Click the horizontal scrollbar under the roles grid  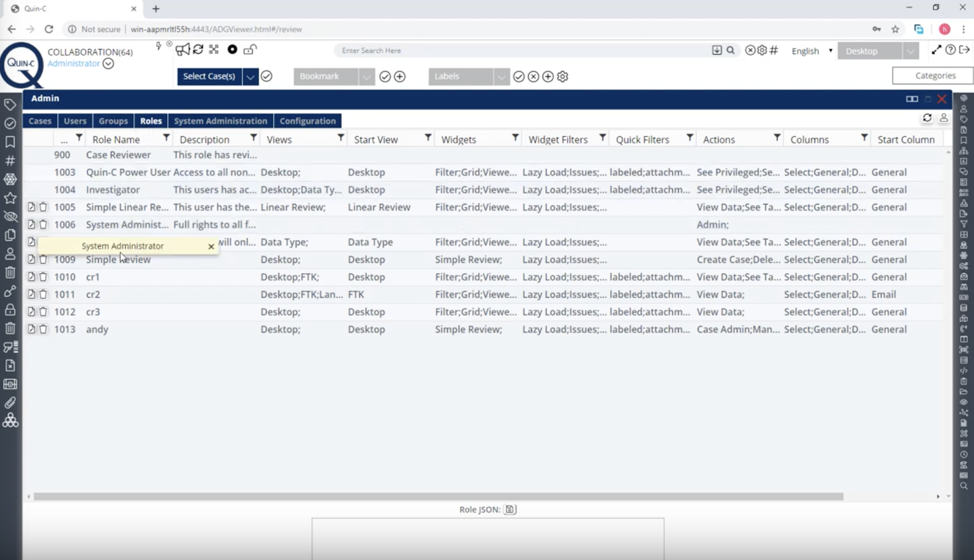tap(438, 497)
